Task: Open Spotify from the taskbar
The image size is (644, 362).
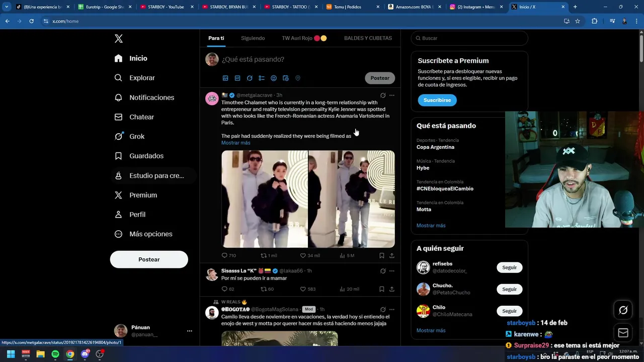Action: (55, 354)
